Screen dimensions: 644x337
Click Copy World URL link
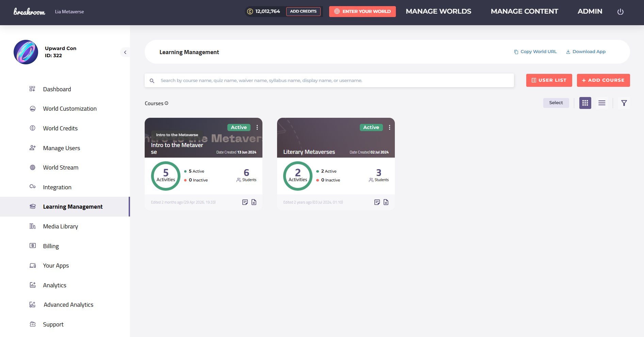(535, 52)
